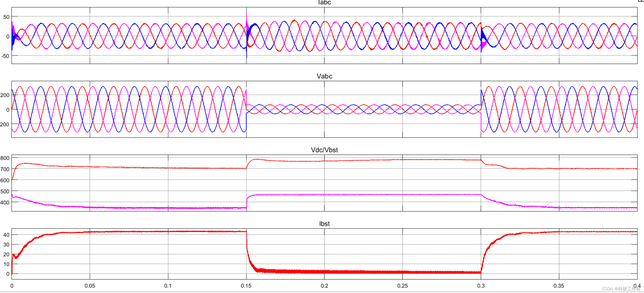Click the Iabc plot title at top
This screenshot has height=293, width=644.
[x=324, y=2]
